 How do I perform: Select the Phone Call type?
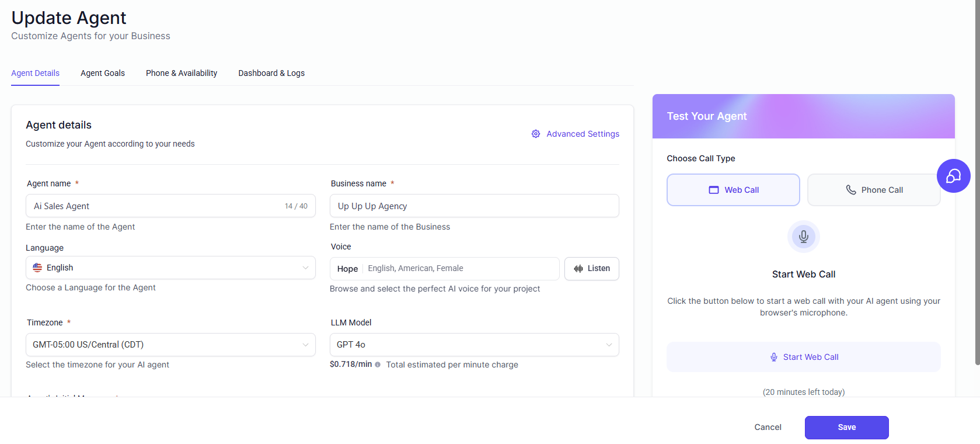click(874, 190)
